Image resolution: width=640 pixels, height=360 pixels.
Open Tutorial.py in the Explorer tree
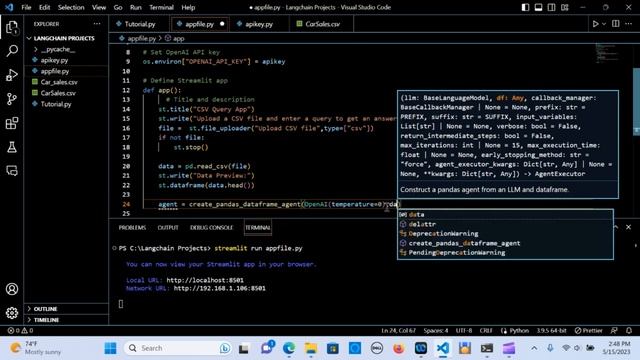(x=56, y=104)
